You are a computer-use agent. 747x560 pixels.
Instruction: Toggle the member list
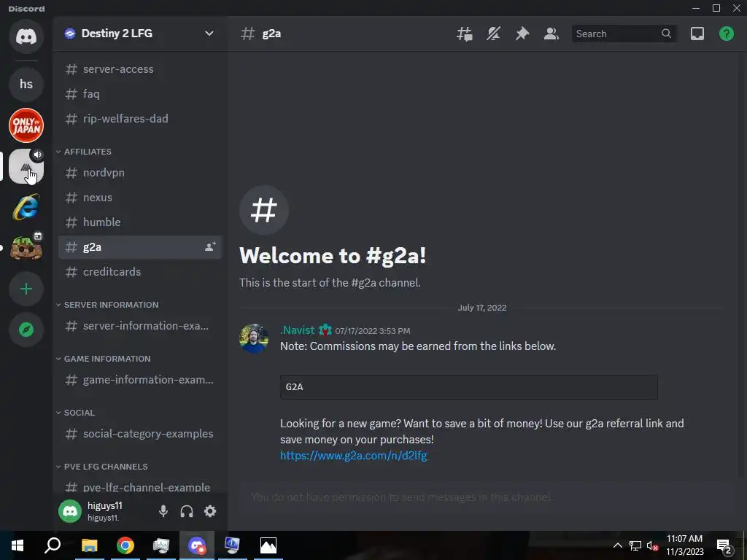point(551,34)
